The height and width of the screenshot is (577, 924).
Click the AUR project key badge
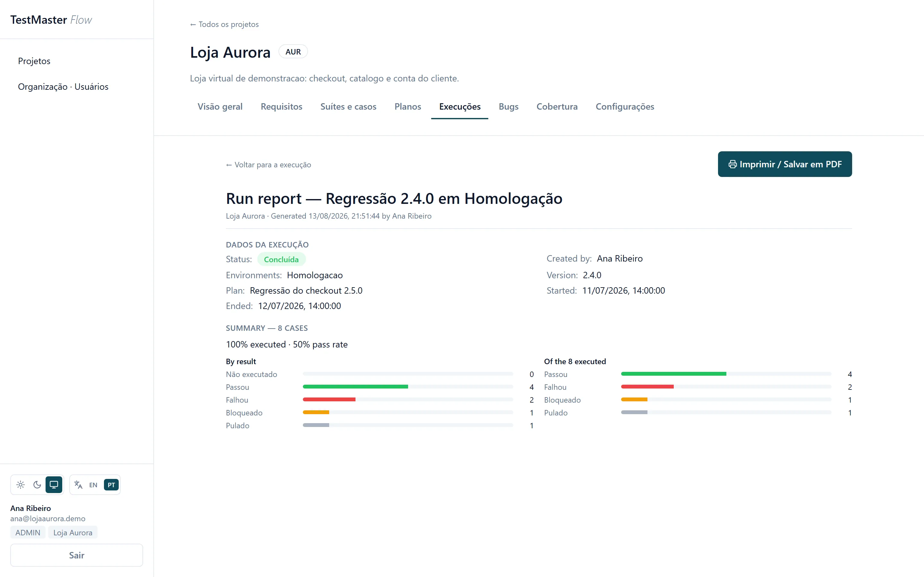pyautogui.click(x=293, y=52)
